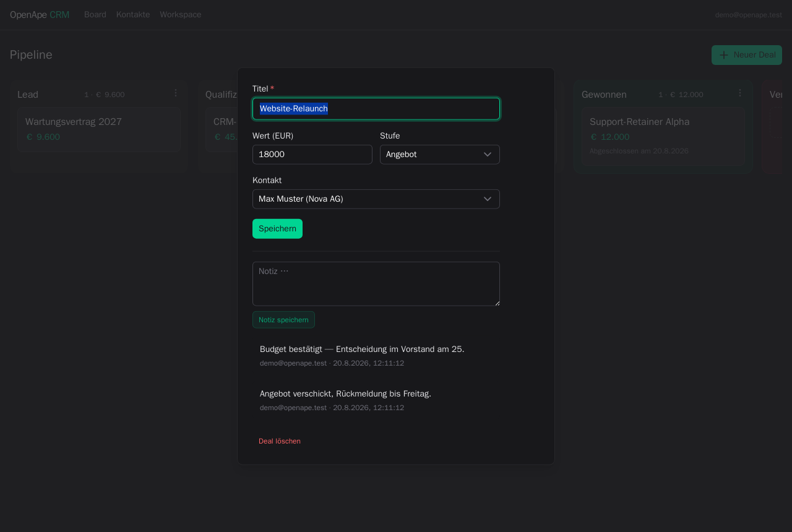Go to the Kontakte page

click(133, 15)
